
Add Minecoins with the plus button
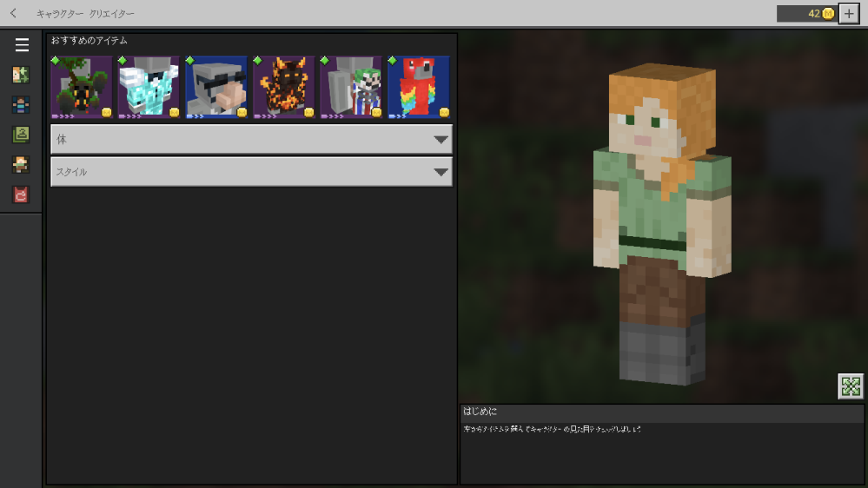pyautogui.click(x=849, y=13)
